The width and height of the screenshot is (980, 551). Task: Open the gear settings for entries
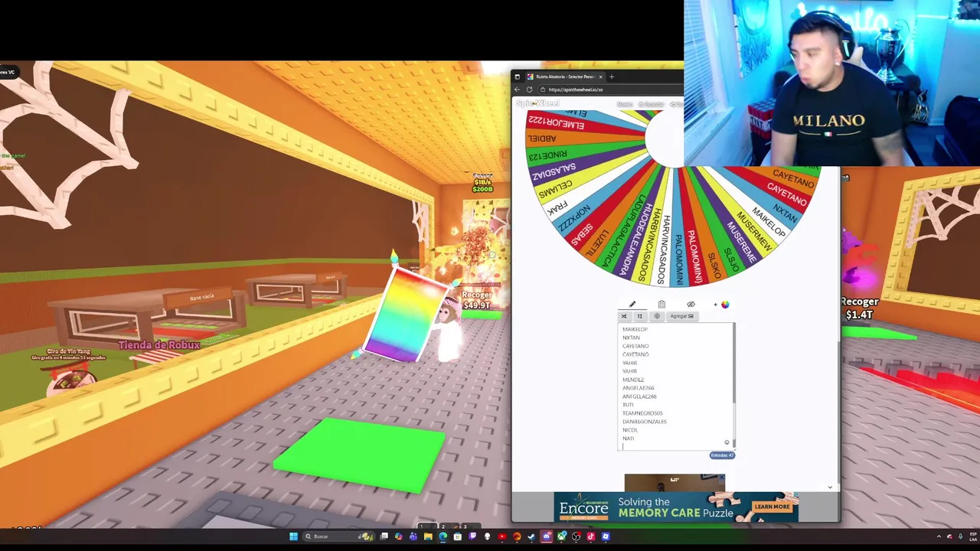656,316
